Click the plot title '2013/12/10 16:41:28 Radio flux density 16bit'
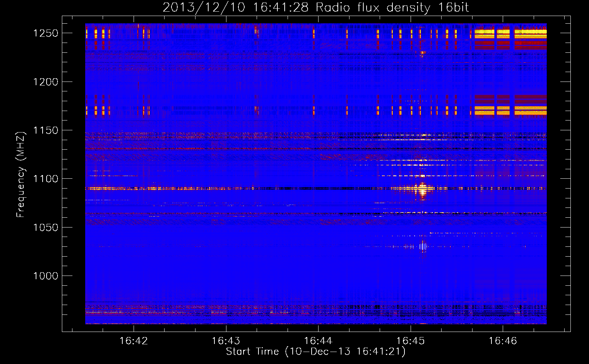 [316, 7]
